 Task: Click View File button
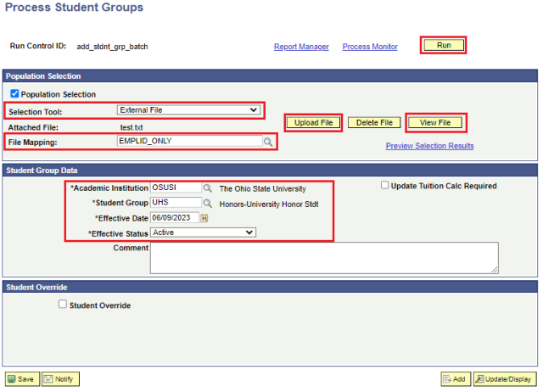[435, 122]
